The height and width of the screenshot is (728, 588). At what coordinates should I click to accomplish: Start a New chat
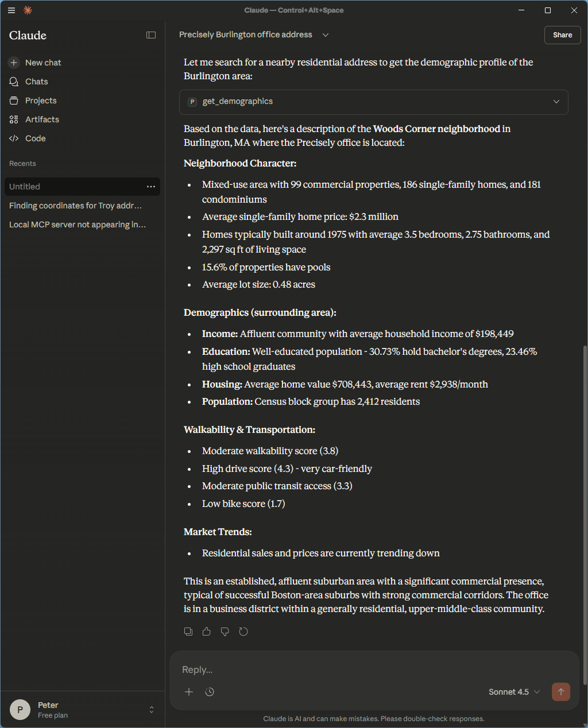43,63
